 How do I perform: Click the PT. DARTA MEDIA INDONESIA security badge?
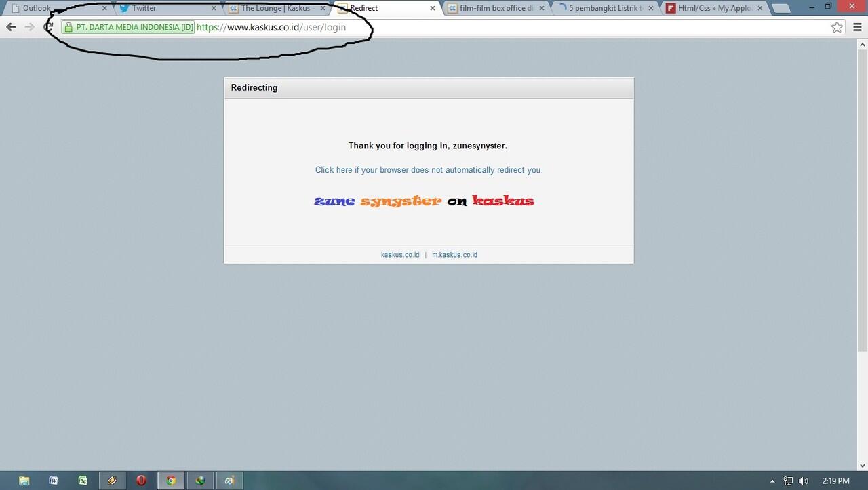point(128,28)
